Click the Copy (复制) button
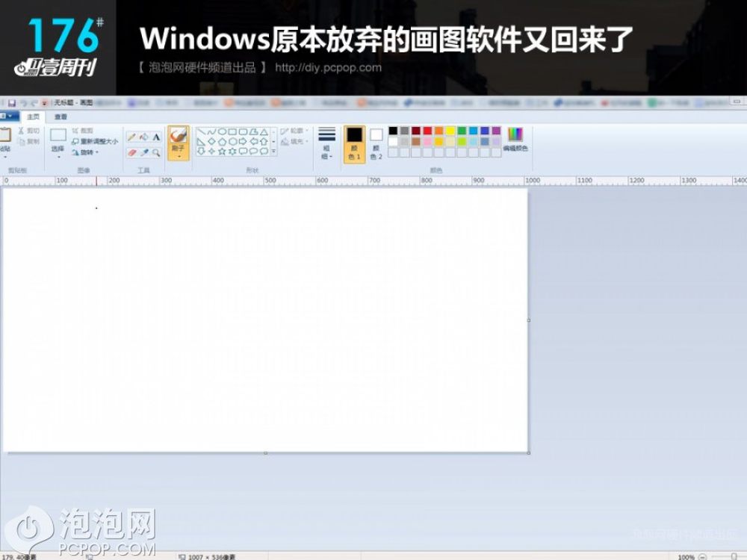This screenshot has width=747, height=560. pyautogui.click(x=28, y=141)
